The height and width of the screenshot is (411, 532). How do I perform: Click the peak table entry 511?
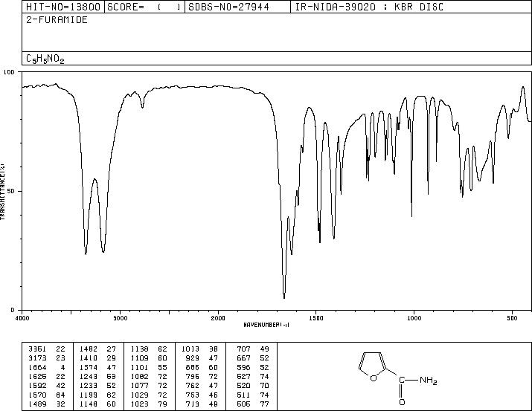coord(243,395)
